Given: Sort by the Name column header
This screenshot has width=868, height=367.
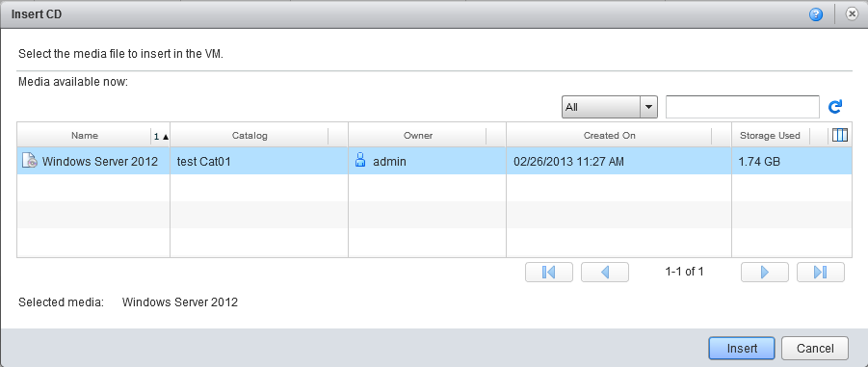Looking at the screenshot, I should pos(84,136).
